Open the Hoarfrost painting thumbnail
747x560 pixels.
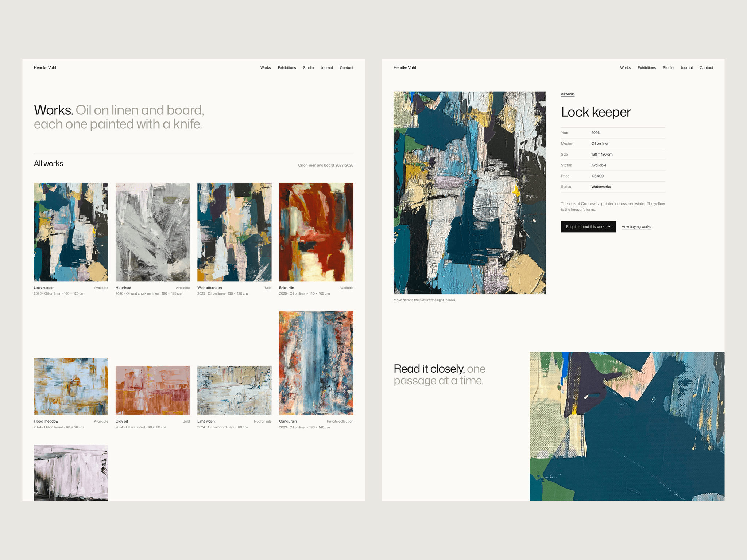pyautogui.click(x=152, y=232)
